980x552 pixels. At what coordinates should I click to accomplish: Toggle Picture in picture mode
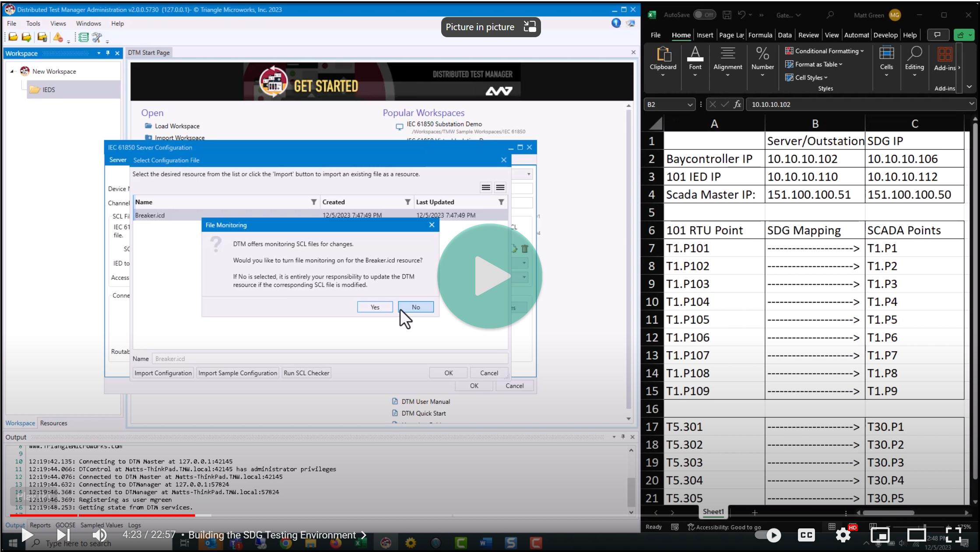click(490, 27)
